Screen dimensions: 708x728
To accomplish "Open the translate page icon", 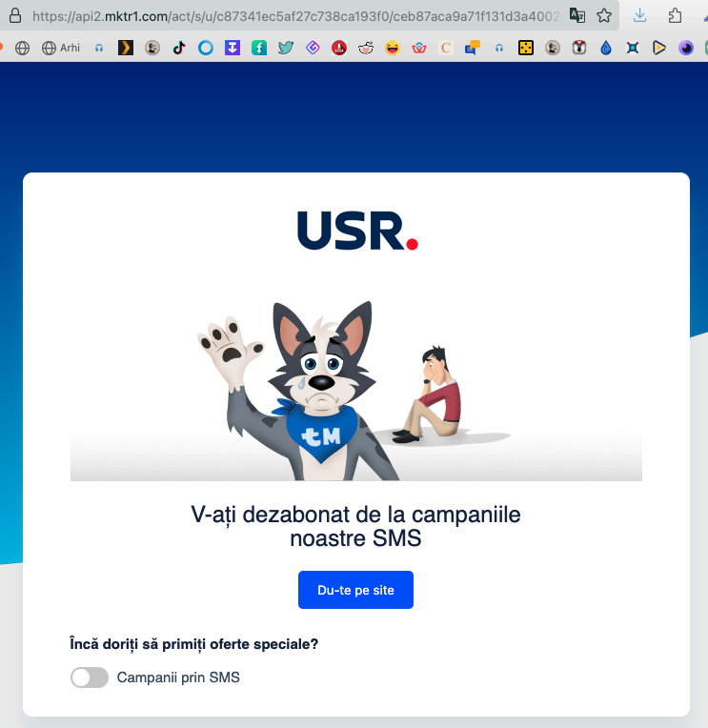I will coord(577,16).
